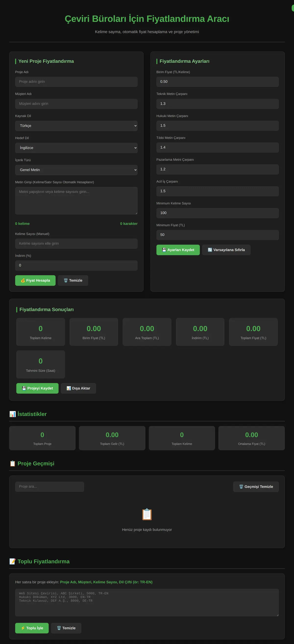The image size is (294, 644).
Task: Click the Pazarlama Metni Çarpanı field
Action: [x=218, y=169]
